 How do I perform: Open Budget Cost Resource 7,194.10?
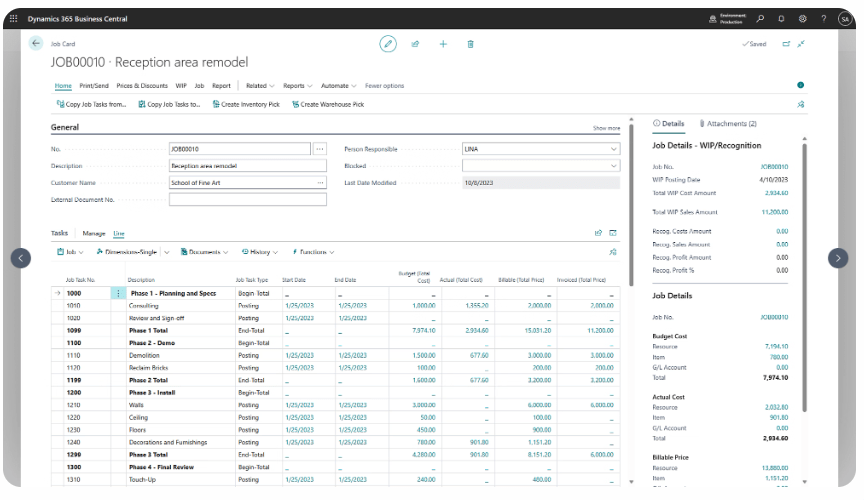pyautogui.click(x=776, y=346)
